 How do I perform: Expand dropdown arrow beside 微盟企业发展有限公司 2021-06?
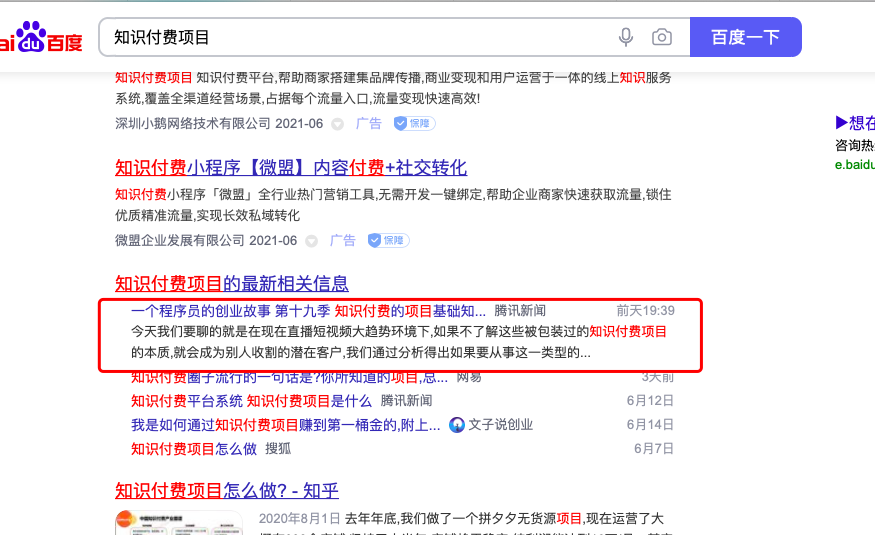pos(311,241)
